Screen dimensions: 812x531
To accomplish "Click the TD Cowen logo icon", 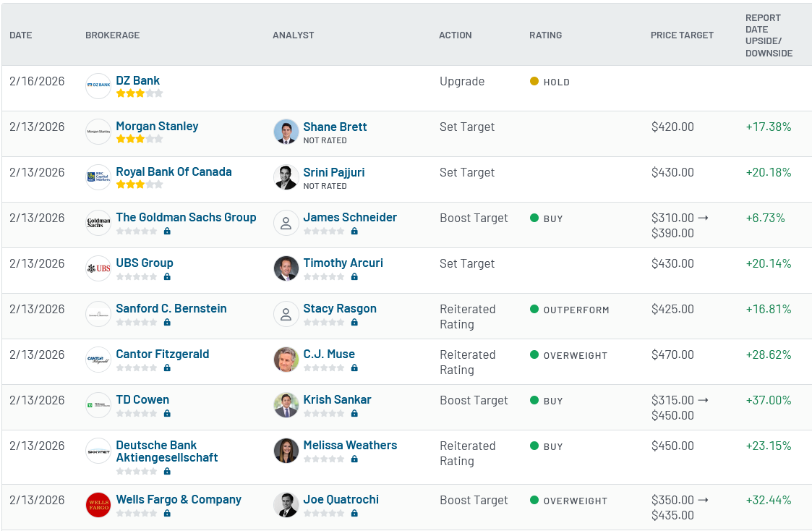I will (98, 405).
